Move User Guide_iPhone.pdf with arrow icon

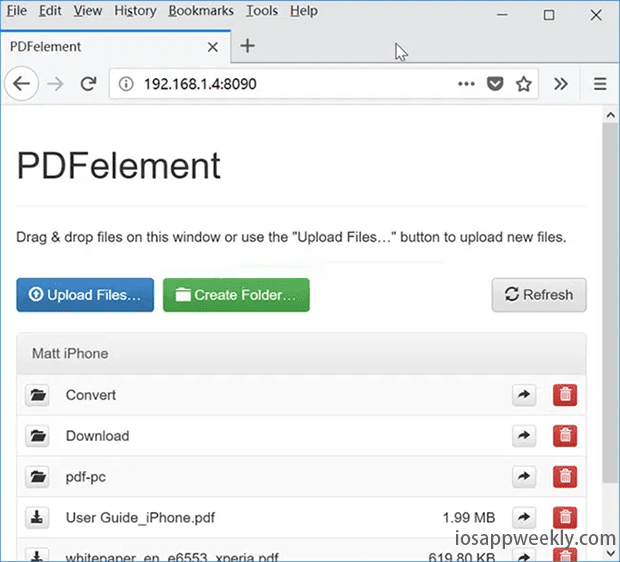[524, 517]
